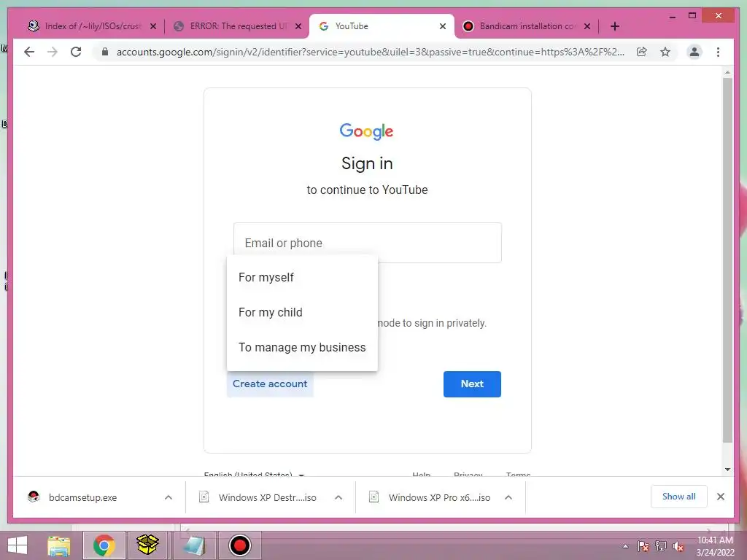Open the Windows XP Destr....iso download
The width and height of the screenshot is (747, 560).
click(x=267, y=497)
